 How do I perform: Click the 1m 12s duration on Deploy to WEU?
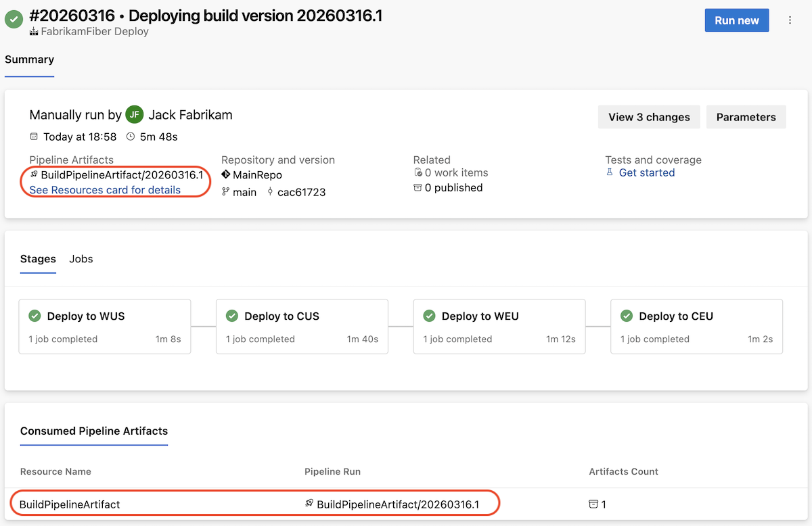click(561, 339)
